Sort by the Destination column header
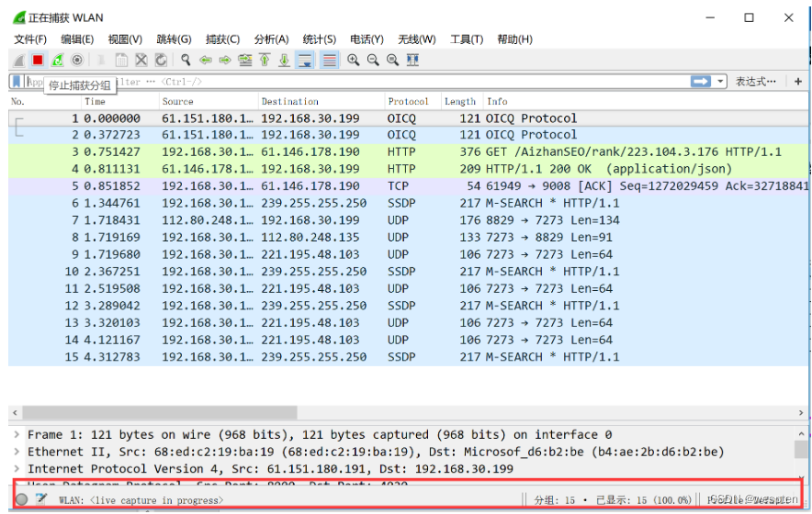This screenshot has width=812, height=514. [x=321, y=102]
